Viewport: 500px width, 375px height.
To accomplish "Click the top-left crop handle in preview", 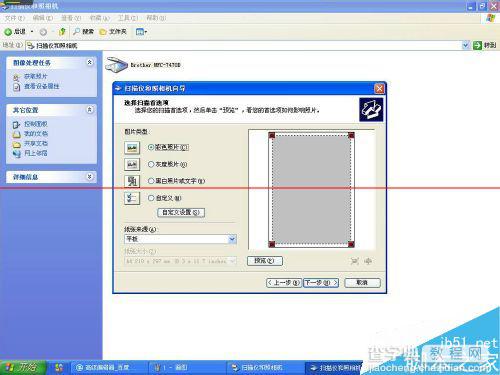I will [x=272, y=135].
